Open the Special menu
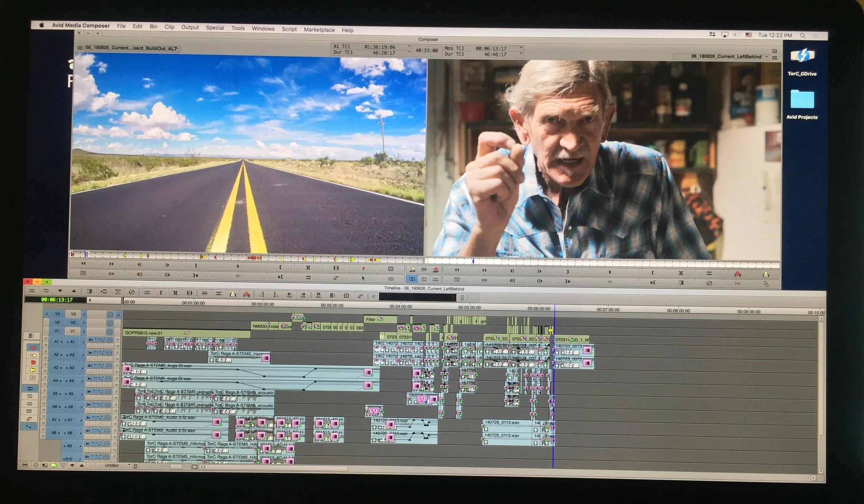This screenshot has width=864, height=504. [215, 28]
